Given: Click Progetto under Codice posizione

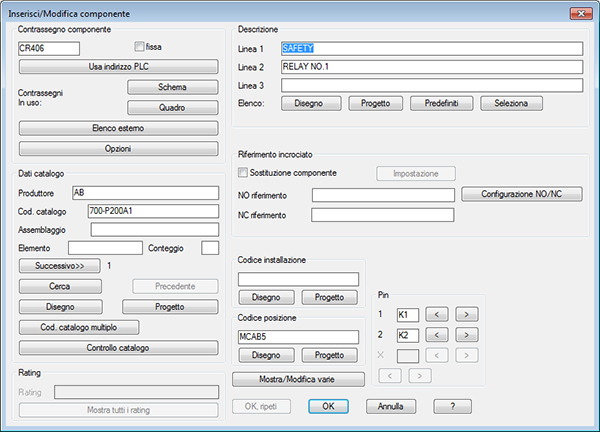Looking at the screenshot, I should click(329, 355).
